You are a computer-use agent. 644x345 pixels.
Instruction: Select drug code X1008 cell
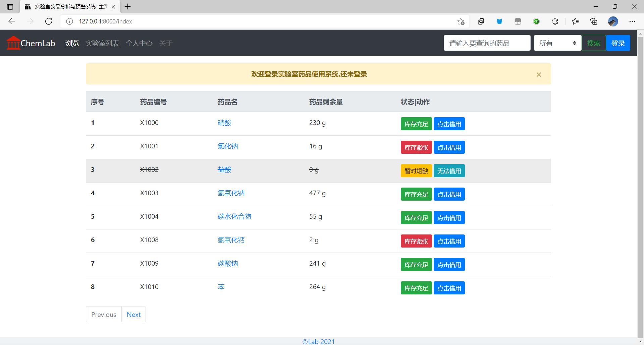pyautogui.click(x=149, y=240)
